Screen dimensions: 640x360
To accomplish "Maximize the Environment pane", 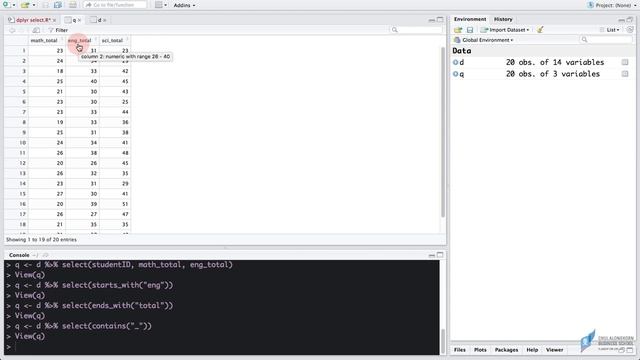I will point(630,20).
